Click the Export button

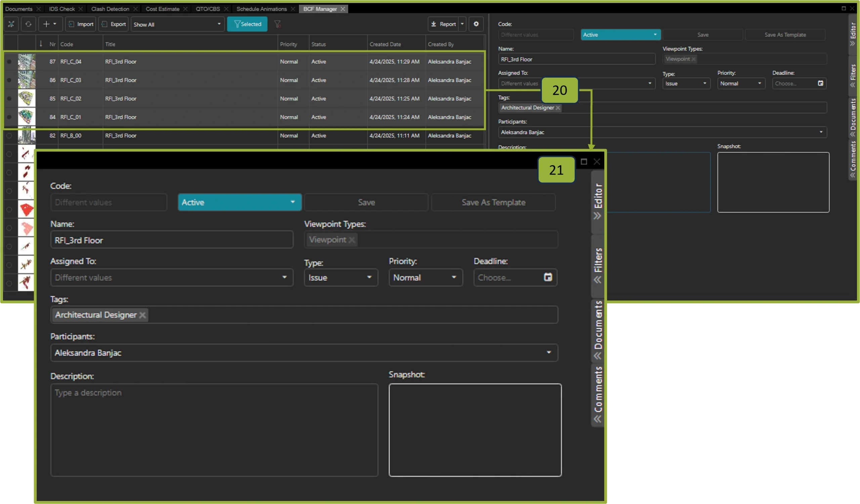click(114, 24)
